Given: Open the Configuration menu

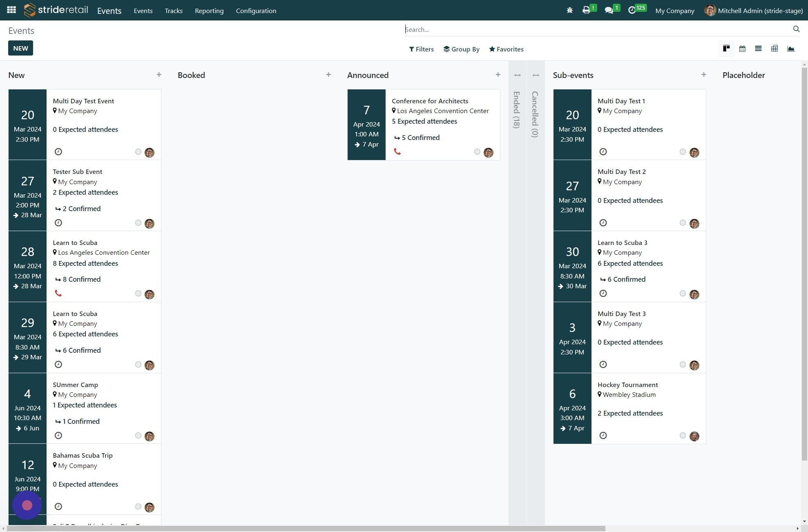Looking at the screenshot, I should click(256, 11).
